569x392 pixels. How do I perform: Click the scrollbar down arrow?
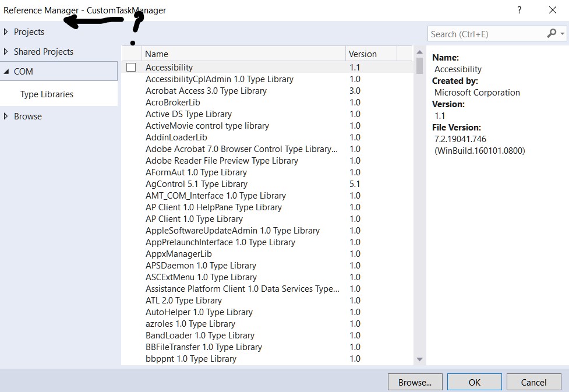[419, 359]
